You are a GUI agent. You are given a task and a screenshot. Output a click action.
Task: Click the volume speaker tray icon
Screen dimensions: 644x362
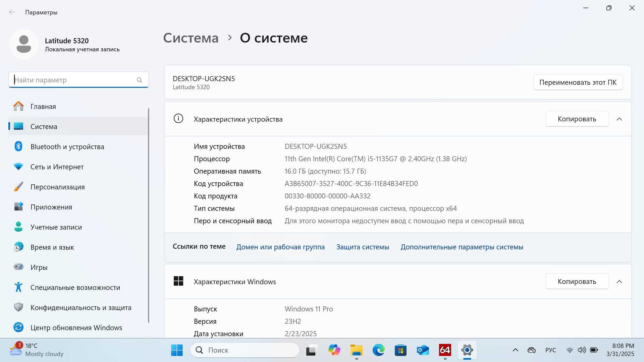[x=582, y=350]
